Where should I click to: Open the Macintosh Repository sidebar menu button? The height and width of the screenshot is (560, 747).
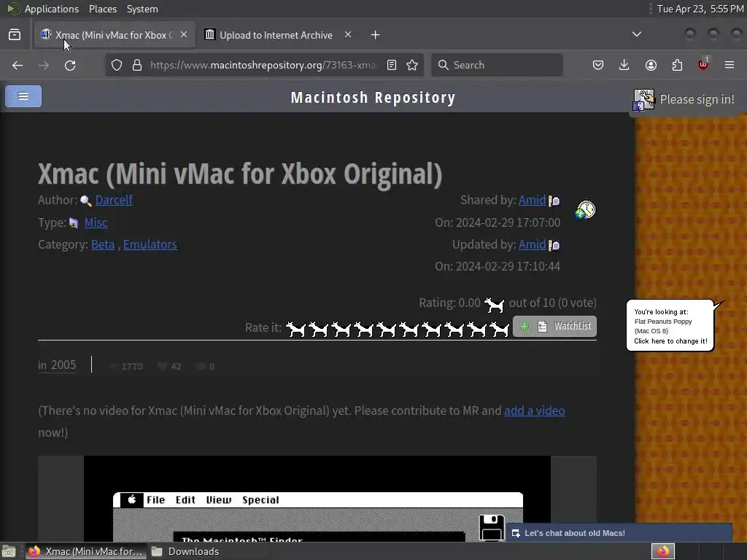23,96
